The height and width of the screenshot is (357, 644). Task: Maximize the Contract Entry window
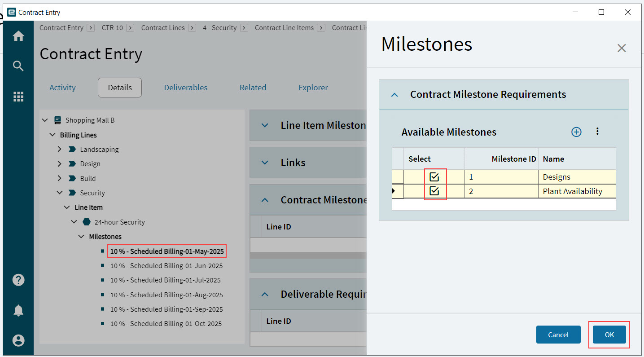tap(601, 12)
